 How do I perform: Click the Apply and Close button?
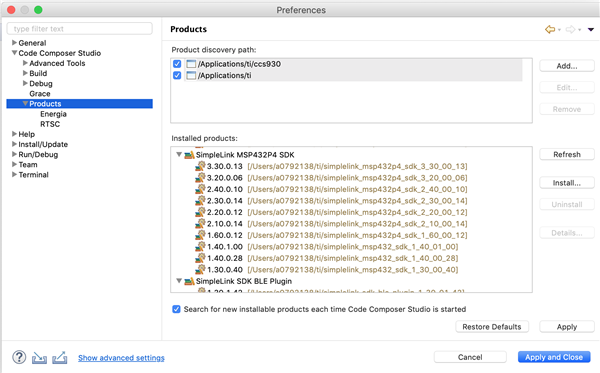[x=554, y=357]
